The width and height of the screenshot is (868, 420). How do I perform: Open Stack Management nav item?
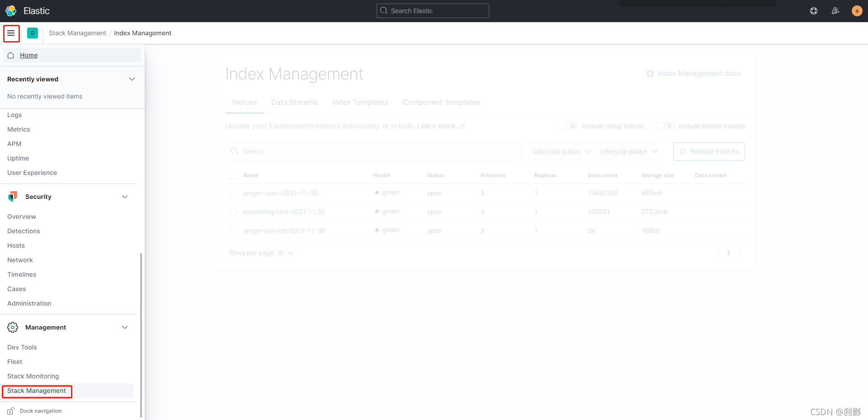pos(37,391)
